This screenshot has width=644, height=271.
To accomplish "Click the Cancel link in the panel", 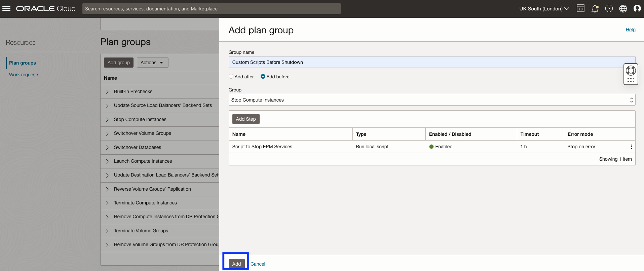I will click(258, 264).
